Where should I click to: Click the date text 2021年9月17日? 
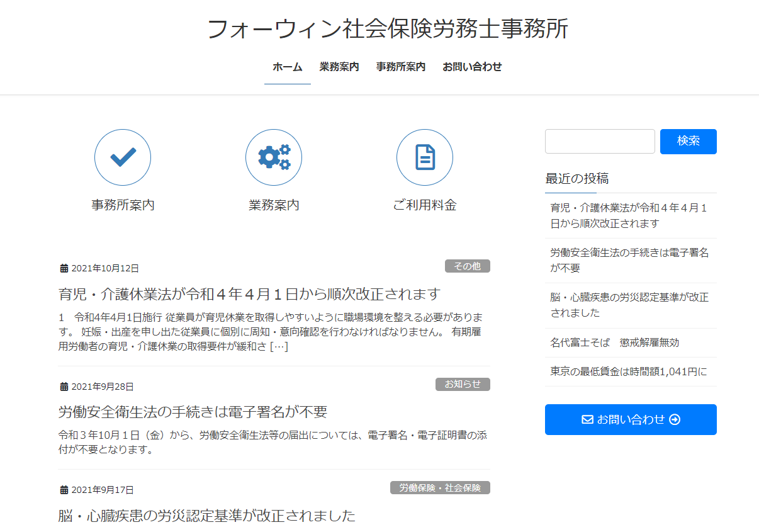(103, 490)
